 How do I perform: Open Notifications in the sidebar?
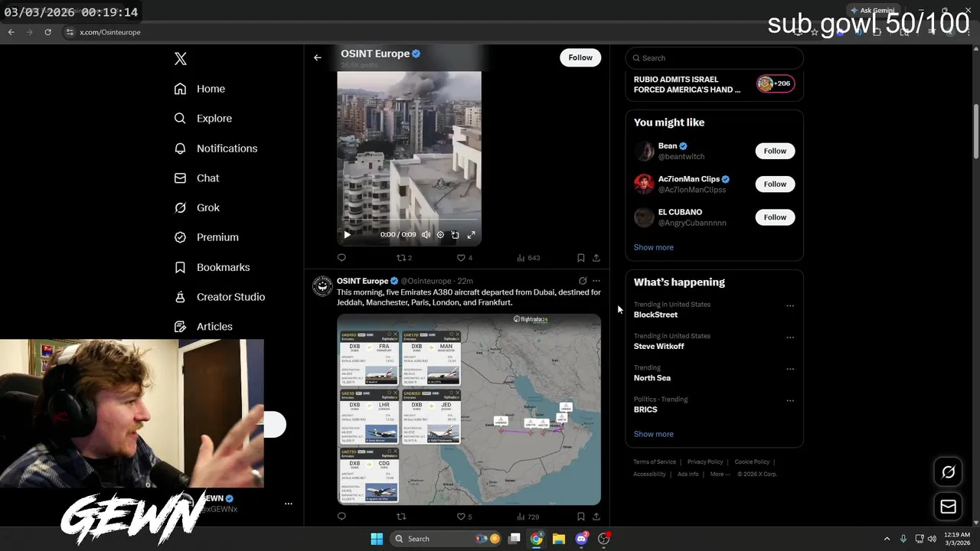coord(216,148)
